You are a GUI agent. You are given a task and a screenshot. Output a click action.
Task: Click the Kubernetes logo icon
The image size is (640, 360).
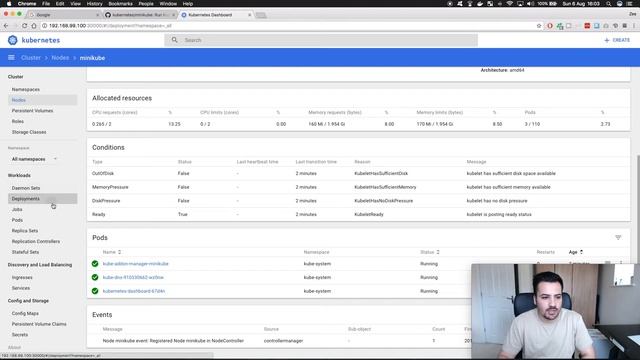[x=13, y=40]
